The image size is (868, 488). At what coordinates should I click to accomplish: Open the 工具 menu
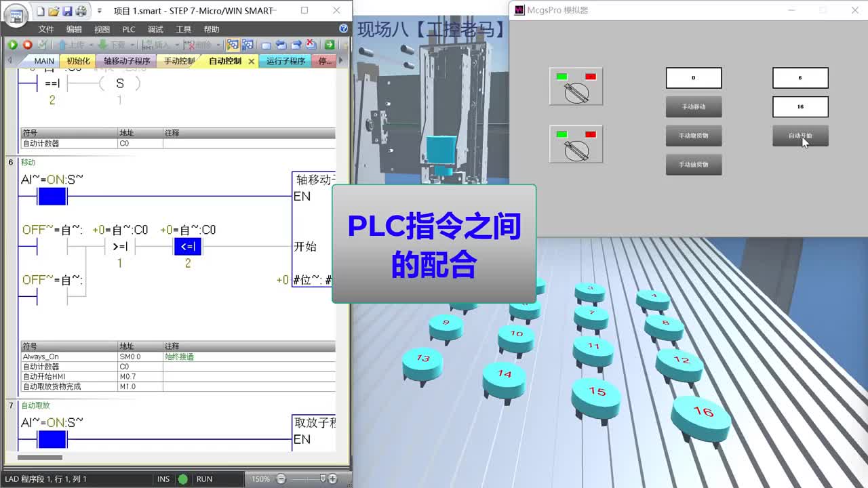point(183,29)
